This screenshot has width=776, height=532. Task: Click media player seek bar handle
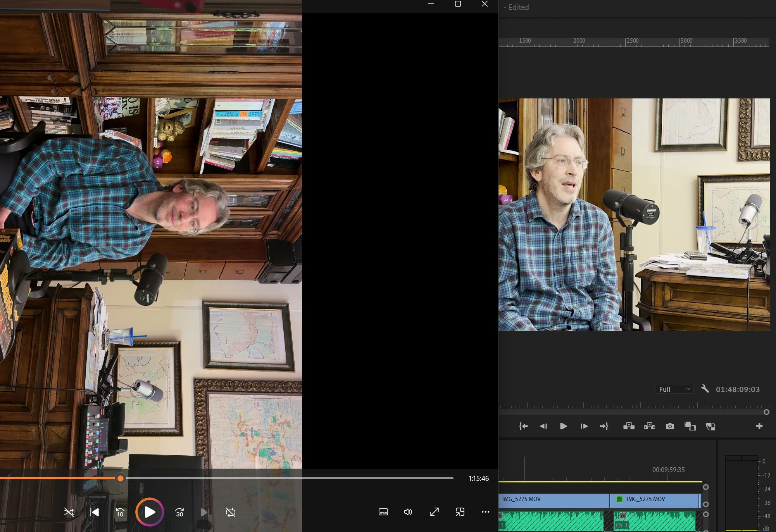121,479
